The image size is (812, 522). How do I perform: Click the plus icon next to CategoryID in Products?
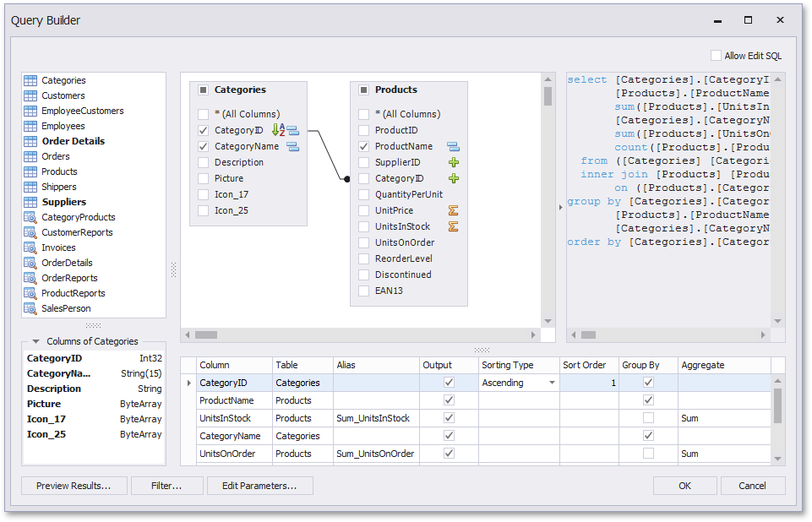coord(454,178)
